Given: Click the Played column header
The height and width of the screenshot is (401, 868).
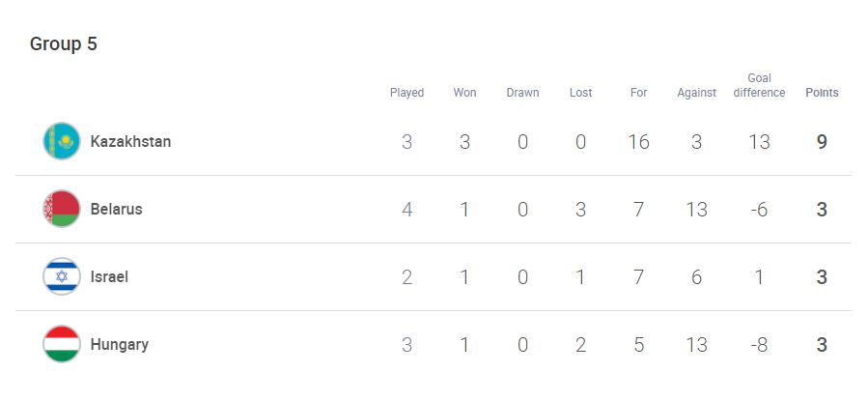Looking at the screenshot, I should point(406,93).
